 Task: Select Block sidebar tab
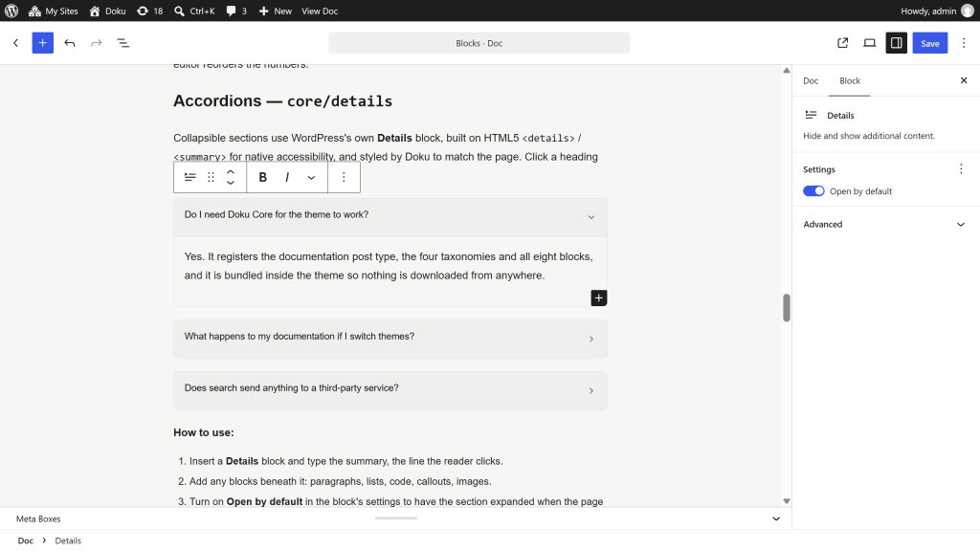pos(850,80)
